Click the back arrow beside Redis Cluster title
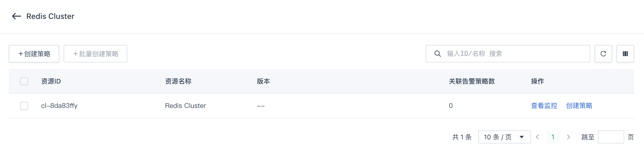Viewport: 644px width, 161px height. (x=17, y=16)
